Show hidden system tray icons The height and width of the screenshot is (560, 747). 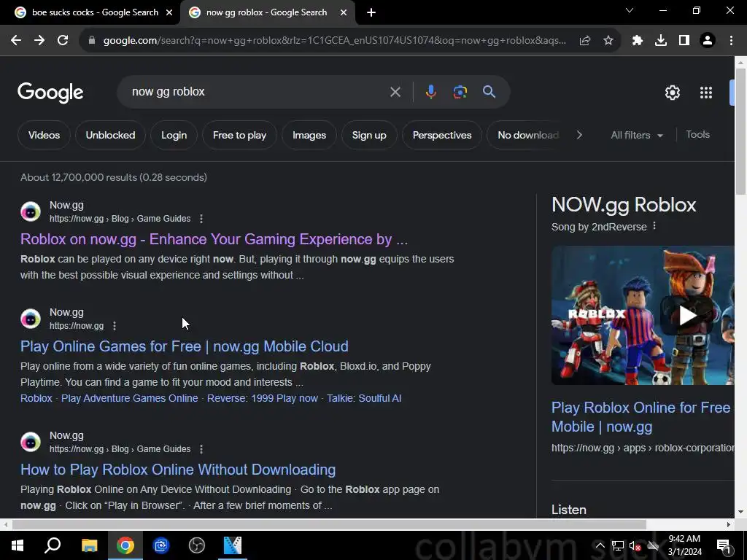600,545
